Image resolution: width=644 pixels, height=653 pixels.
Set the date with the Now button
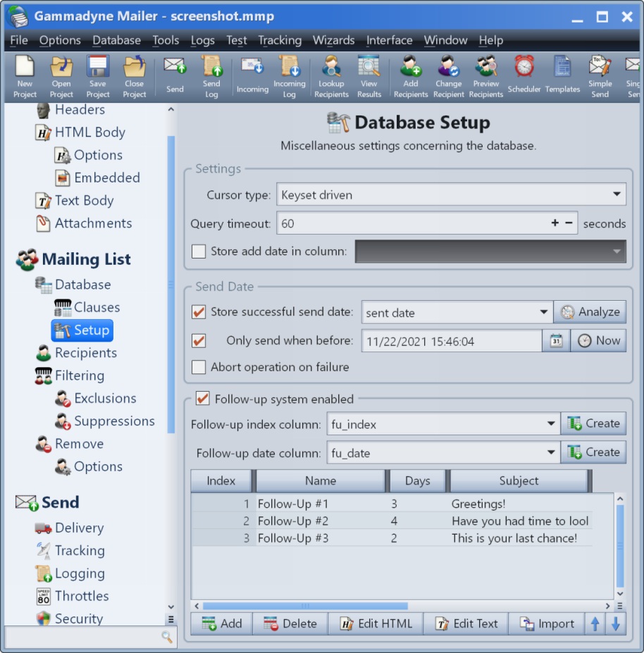pos(599,341)
